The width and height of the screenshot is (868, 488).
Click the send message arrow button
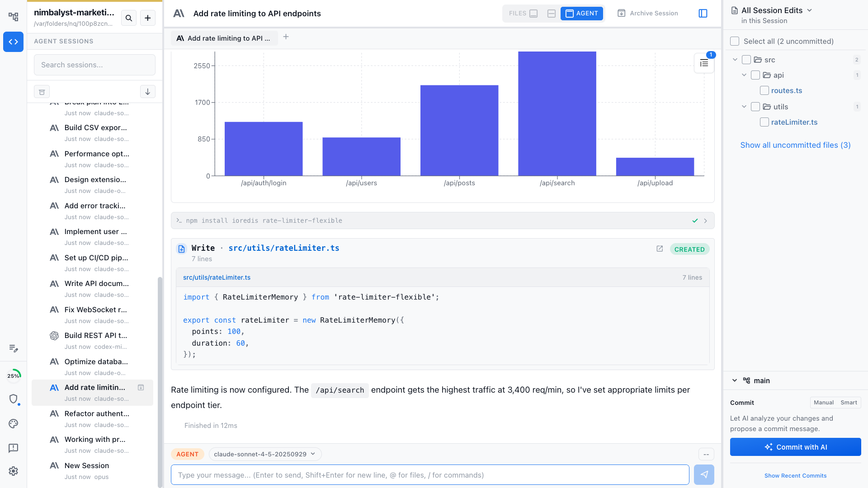pos(704,475)
